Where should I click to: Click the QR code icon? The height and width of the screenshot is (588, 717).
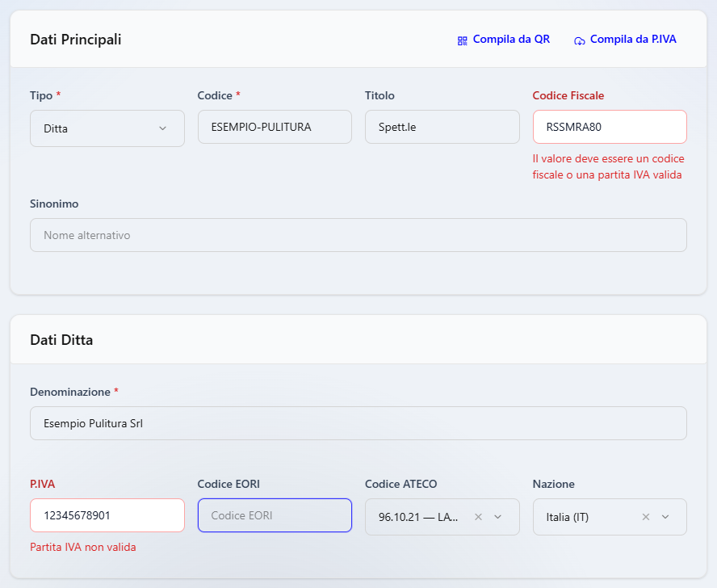click(463, 40)
